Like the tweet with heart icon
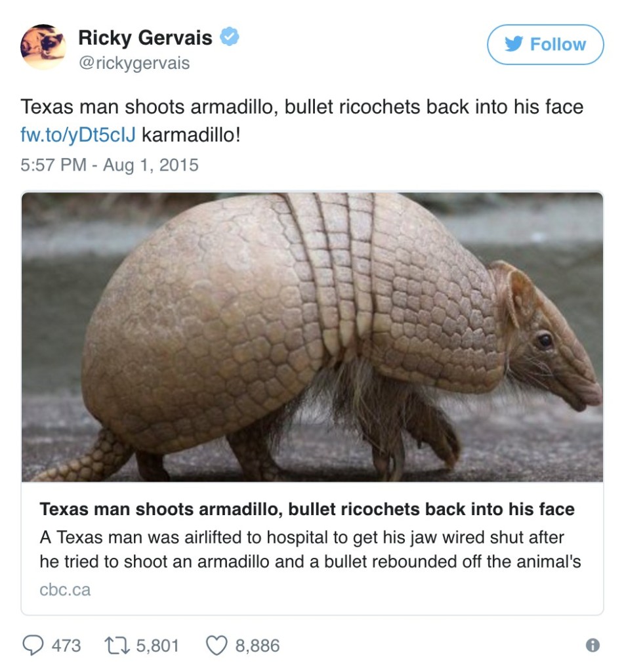 point(217,646)
